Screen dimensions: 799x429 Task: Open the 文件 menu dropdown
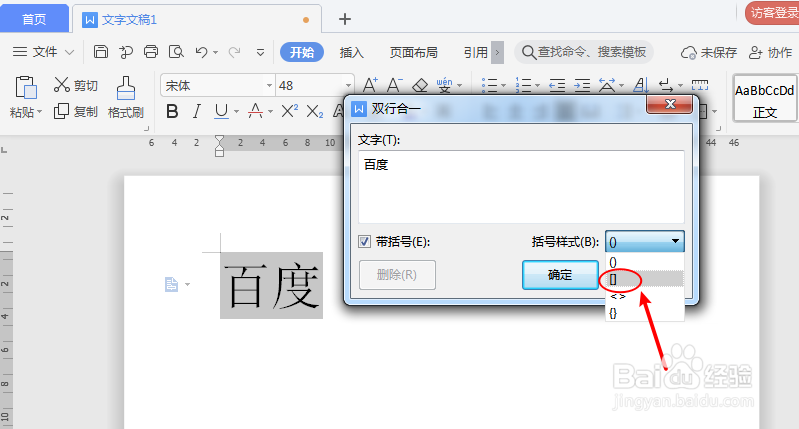[x=44, y=52]
